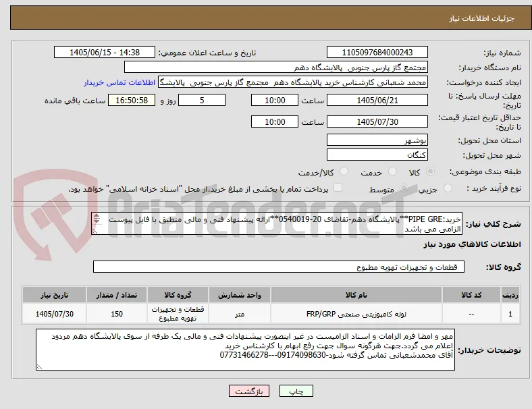Screen dimensions: 532x409
Task: Toggle the اسناد خزانه اسلامی payment checkbox
Action: 338,188
